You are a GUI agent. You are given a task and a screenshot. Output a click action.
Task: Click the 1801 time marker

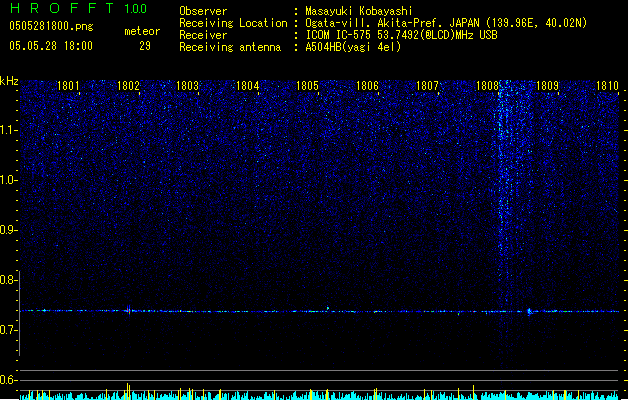click(68, 86)
